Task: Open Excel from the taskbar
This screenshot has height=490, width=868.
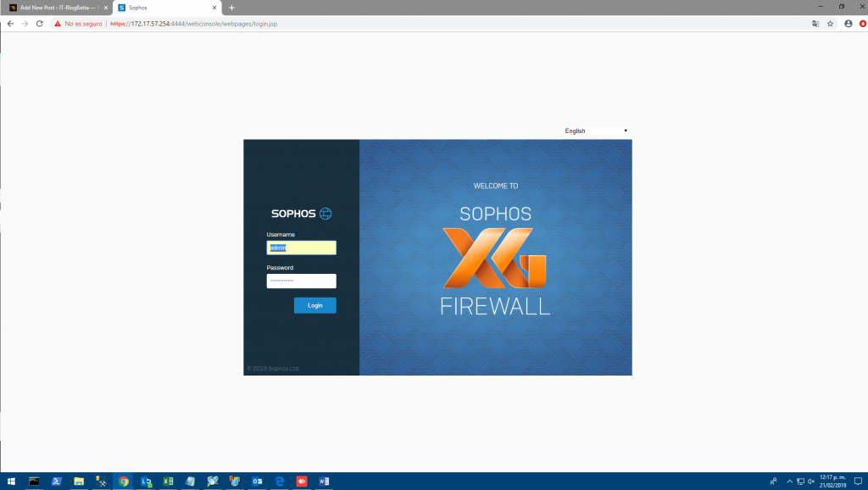Action: 169,482
